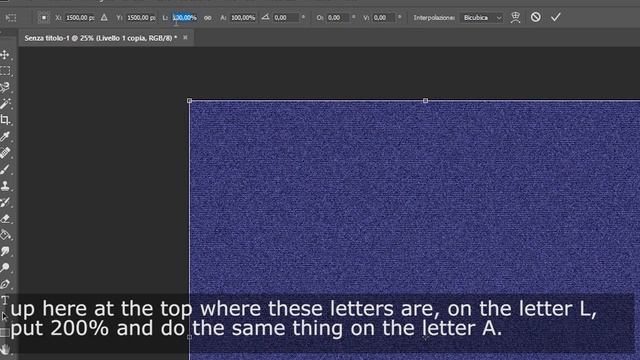Cancel the transform
640x360 pixels.
[536, 17]
